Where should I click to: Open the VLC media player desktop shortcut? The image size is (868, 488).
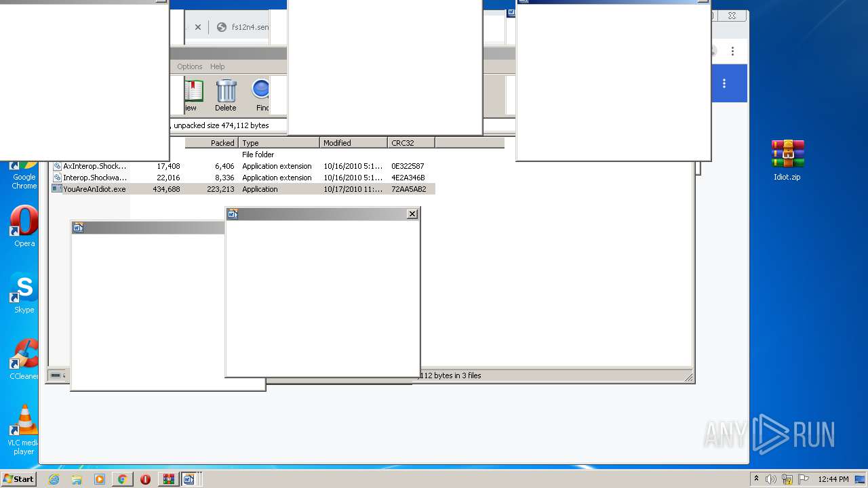tap(24, 430)
